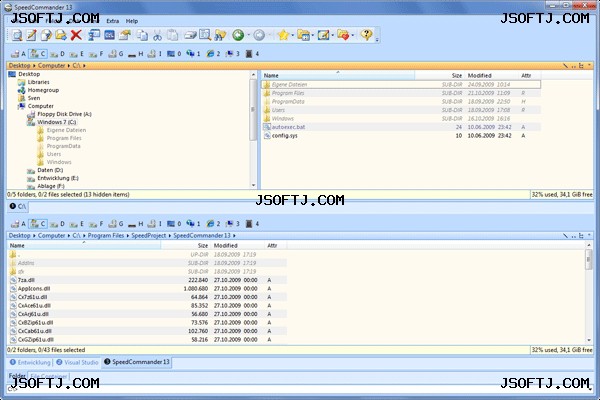The width and height of the screenshot is (600, 400).
Task: Open dropdown arrow next to Back button
Action: [x=249, y=35]
